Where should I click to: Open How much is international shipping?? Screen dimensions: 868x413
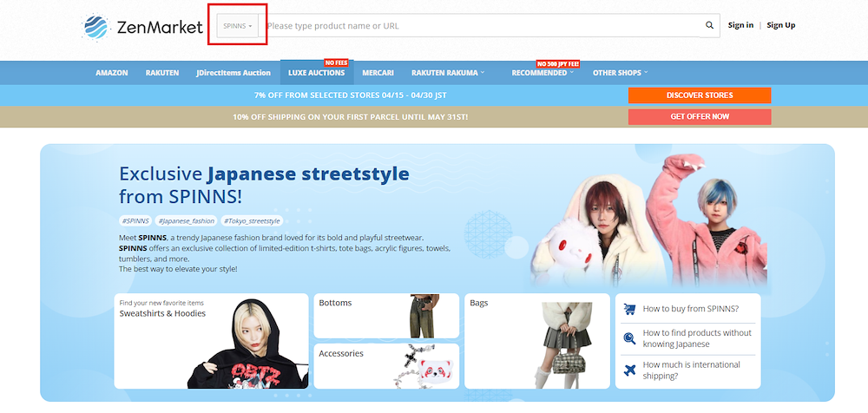692,370
